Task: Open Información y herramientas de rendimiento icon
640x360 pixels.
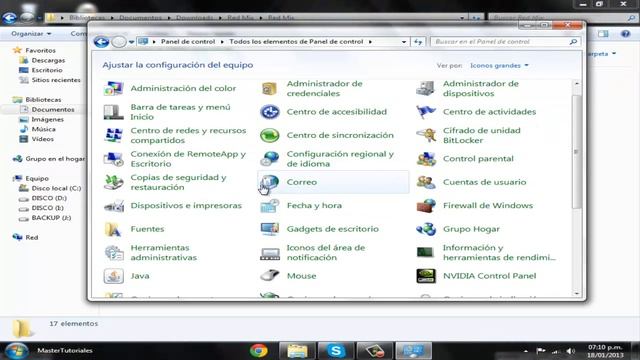Action: click(x=426, y=253)
